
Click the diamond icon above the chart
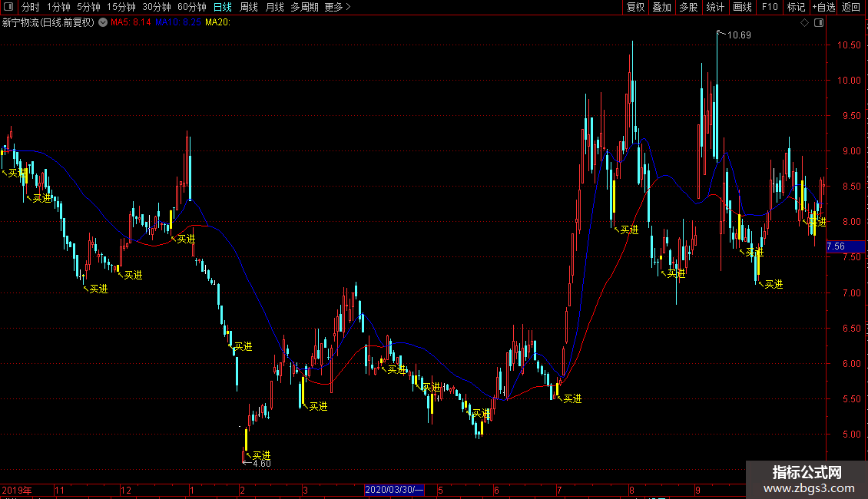pos(805,23)
